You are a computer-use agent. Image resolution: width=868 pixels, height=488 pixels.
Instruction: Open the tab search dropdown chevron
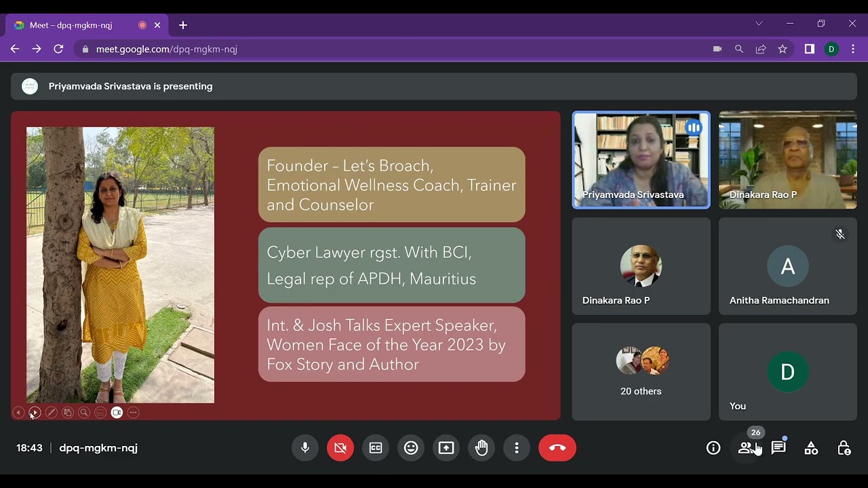click(759, 24)
